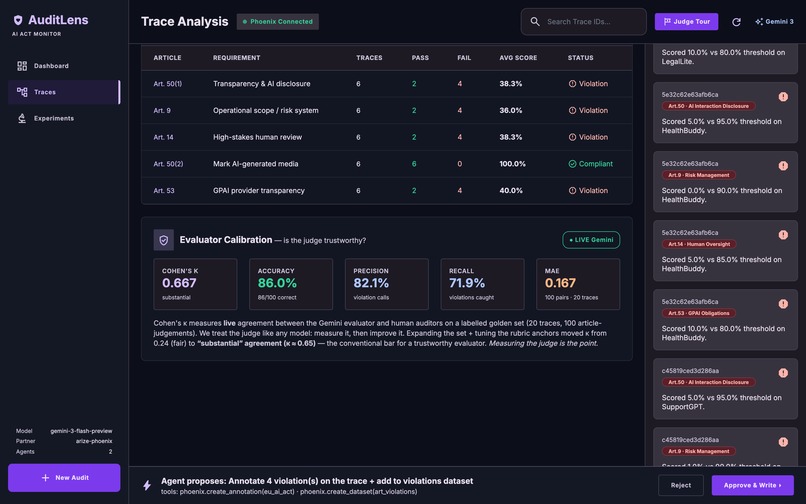The image size is (806, 504).
Task: Click the STATUS column header
Action: (x=580, y=58)
